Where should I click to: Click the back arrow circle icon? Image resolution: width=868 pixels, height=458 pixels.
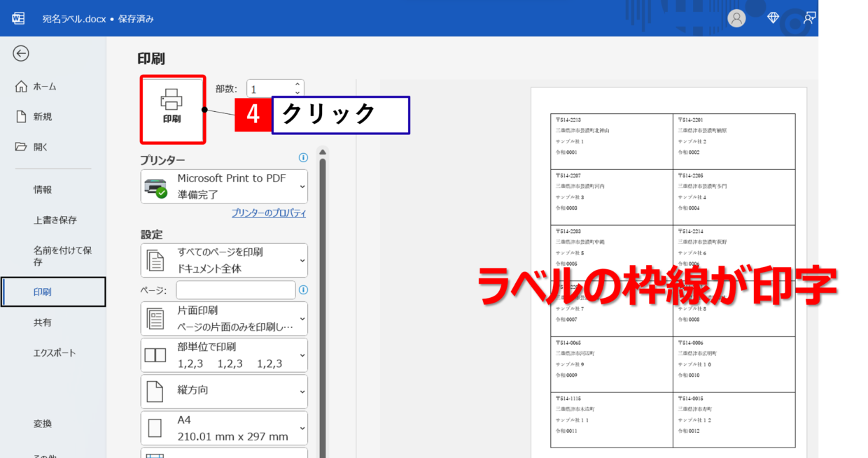21,54
